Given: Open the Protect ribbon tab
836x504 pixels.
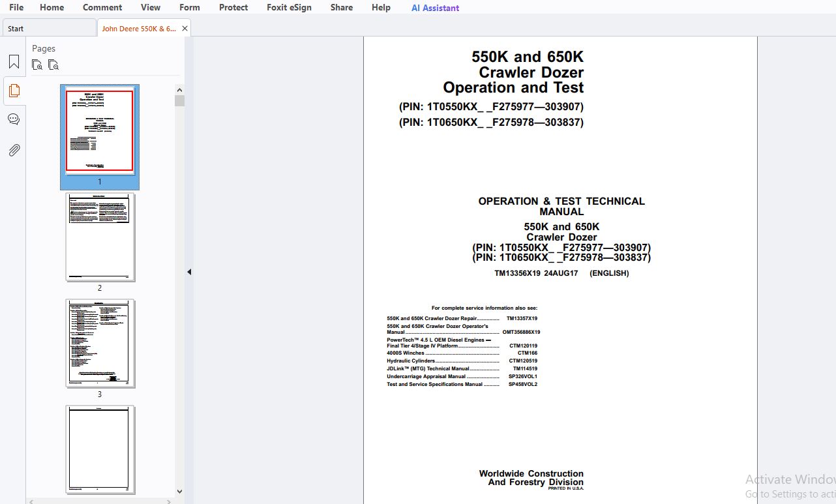Looking at the screenshot, I should (x=233, y=7).
